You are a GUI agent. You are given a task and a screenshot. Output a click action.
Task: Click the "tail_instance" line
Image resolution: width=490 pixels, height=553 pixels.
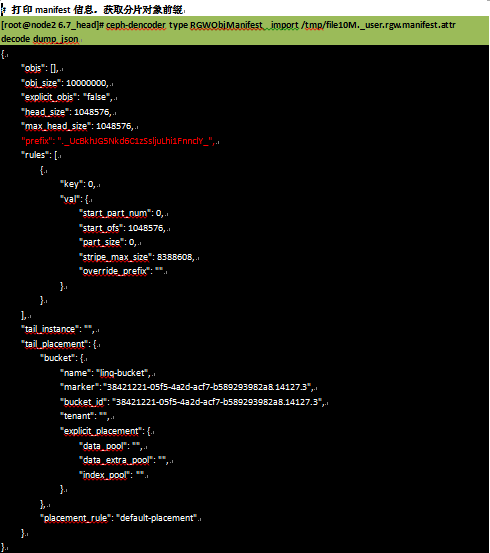pyautogui.click(x=58, y=329)
